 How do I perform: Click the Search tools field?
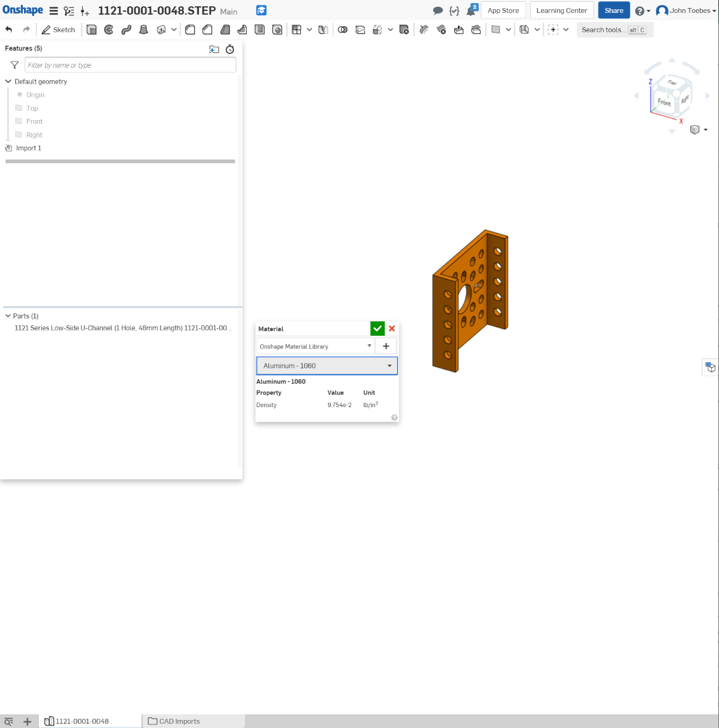(614, 30)
